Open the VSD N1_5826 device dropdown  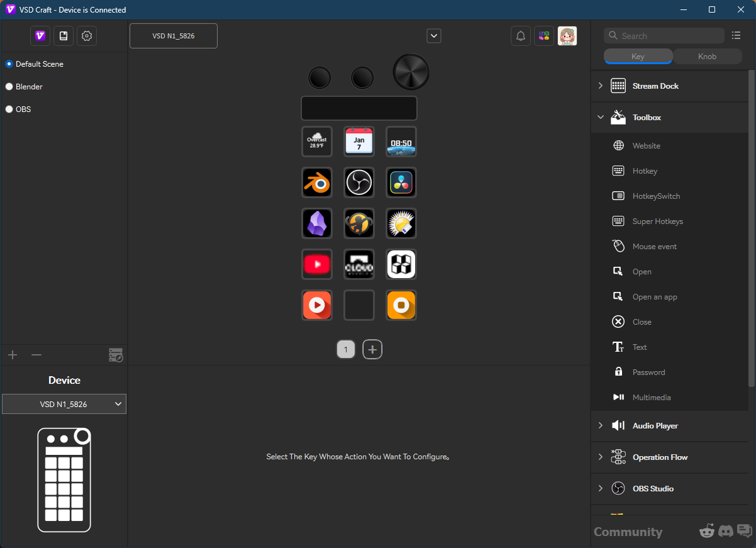click(x=64, y=404)
